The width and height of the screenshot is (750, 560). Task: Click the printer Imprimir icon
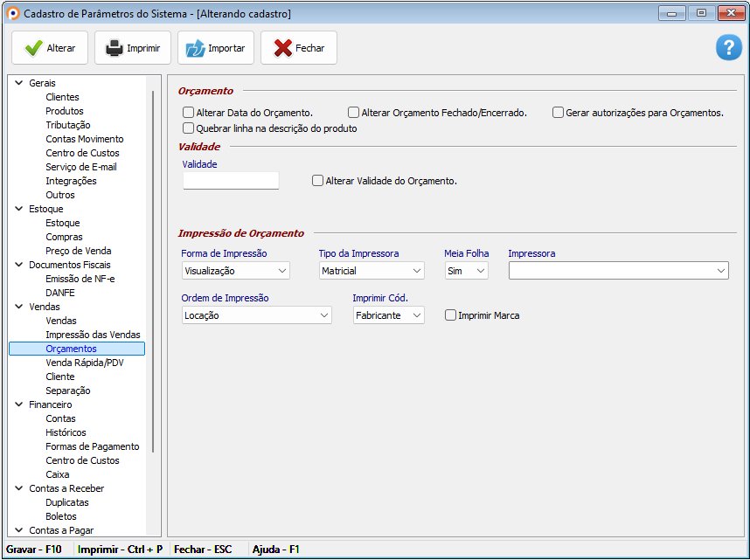(115, 48)
